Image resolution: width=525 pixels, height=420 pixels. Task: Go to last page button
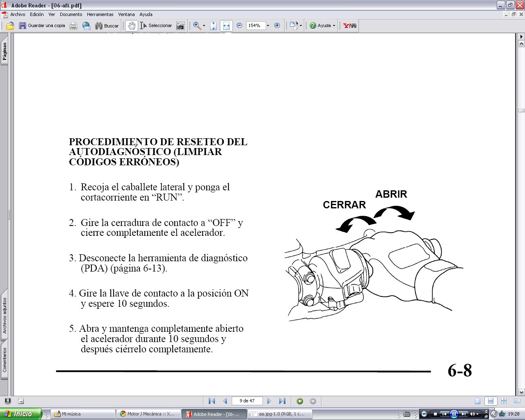pyautogui.click(x=282, y=401)
